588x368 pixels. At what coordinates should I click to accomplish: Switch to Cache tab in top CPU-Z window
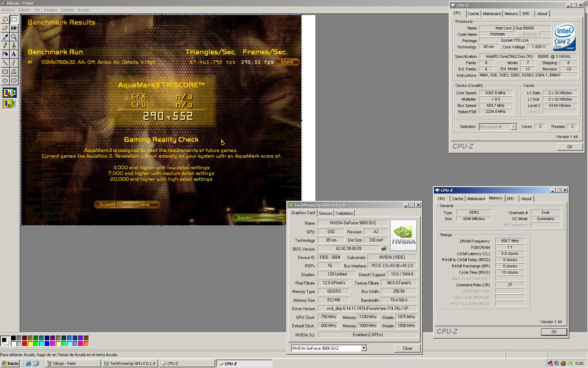tap(473, 14)
